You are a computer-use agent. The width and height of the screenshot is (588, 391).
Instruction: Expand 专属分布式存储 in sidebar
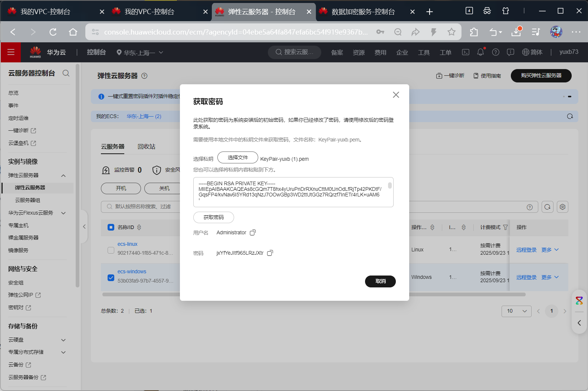click(63, 352)
